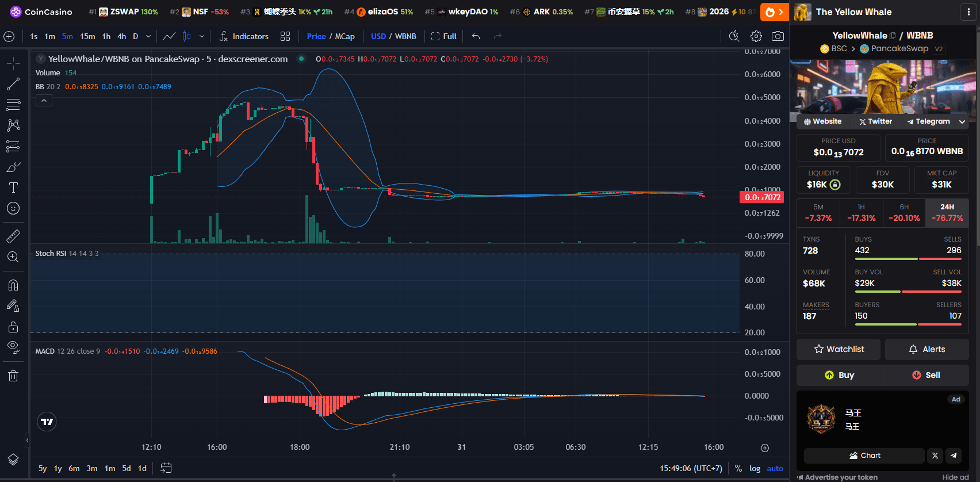Select the trend line drawing tool
Viewport: 980px width, 482px height.
[x=13, y=84]
